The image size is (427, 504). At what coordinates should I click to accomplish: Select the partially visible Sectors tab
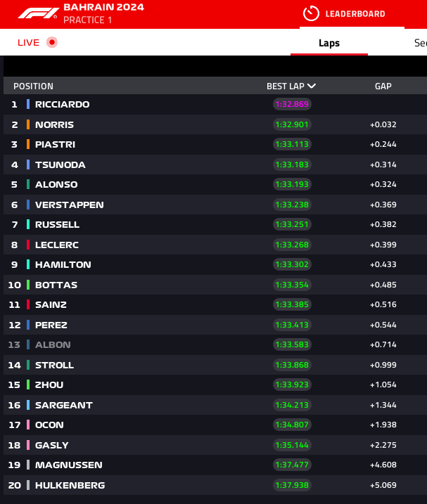coord(420,43)
